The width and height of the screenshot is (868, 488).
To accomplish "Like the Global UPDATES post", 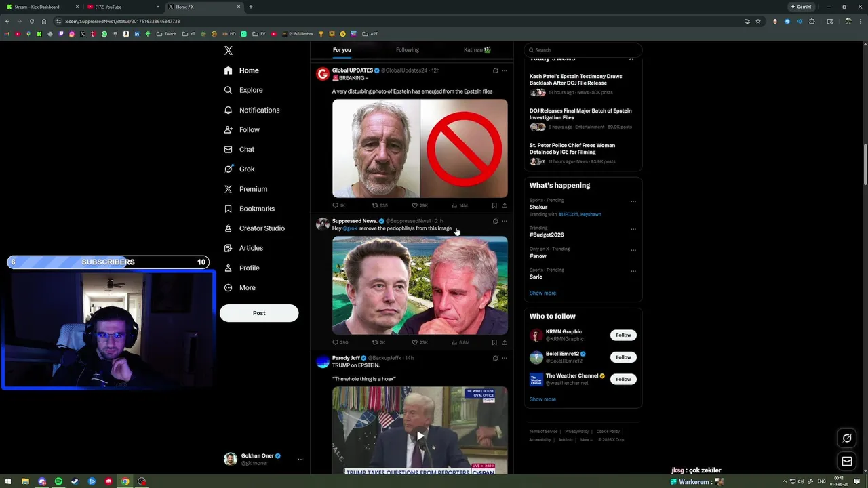I will 420,205.
